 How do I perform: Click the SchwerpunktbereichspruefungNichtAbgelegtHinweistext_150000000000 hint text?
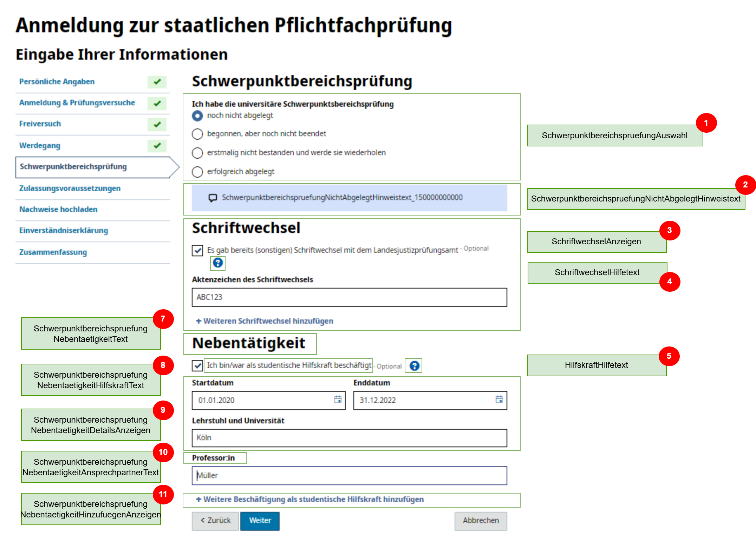(x=342, y=198)
